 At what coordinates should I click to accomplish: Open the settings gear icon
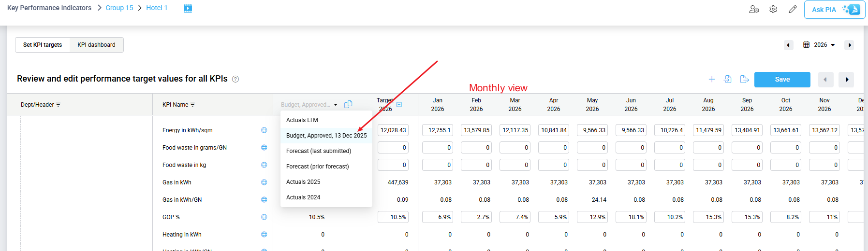(x=773, y=9)
